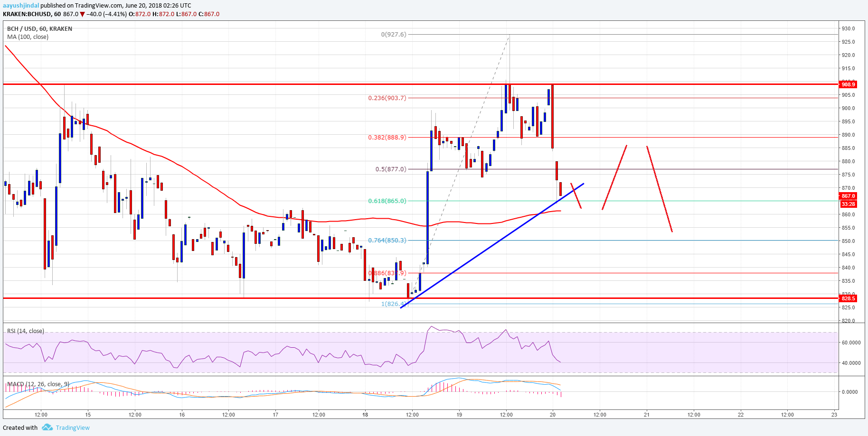Click the date 17 on time axis
This screenshot has height=436, width=868.
[275, 415]
